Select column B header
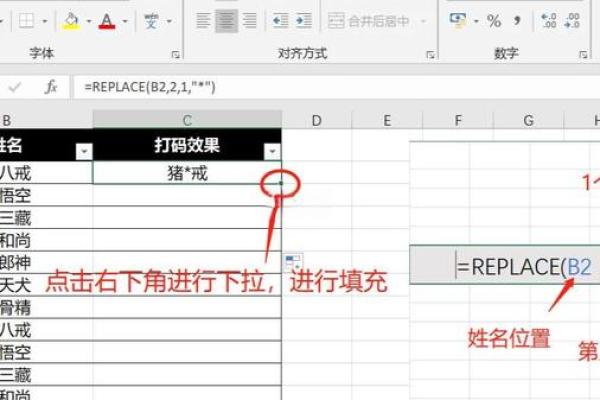The width and height of the screenshot is (600, 400). pyautogui.click(x=46, y=121)
